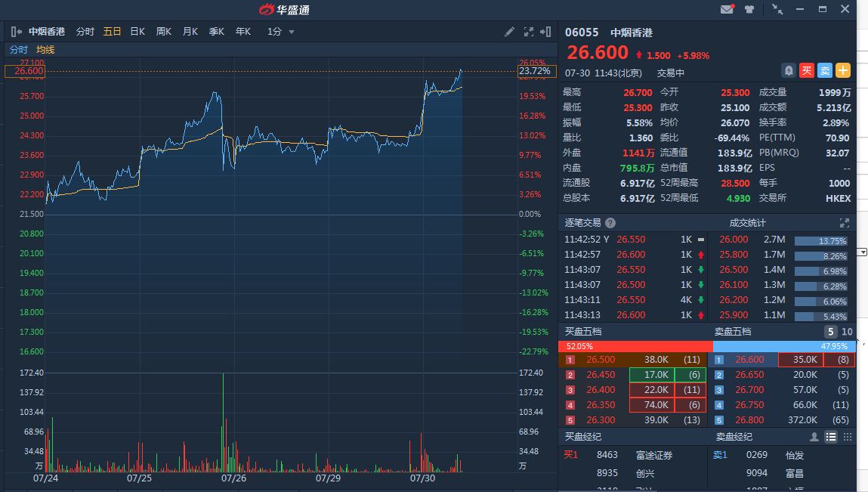This screenshot has height=492, width=868.
Task: Select ask level 1 price 26.600
Action: tap(749, 360)
